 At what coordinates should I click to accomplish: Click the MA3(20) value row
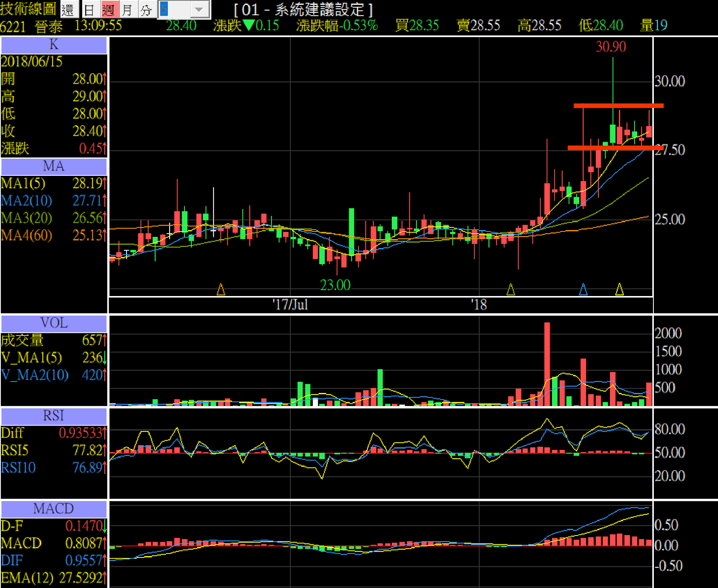coord(54,218)
